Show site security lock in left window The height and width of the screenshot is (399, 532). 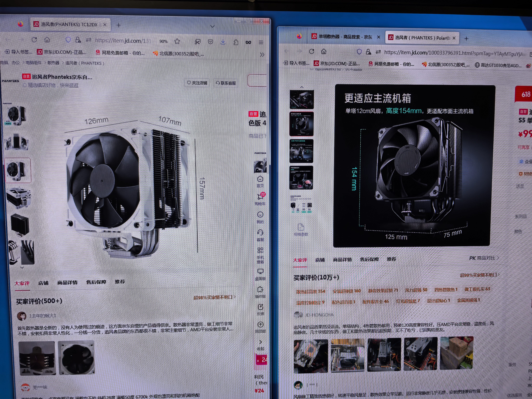coord(78,40)
